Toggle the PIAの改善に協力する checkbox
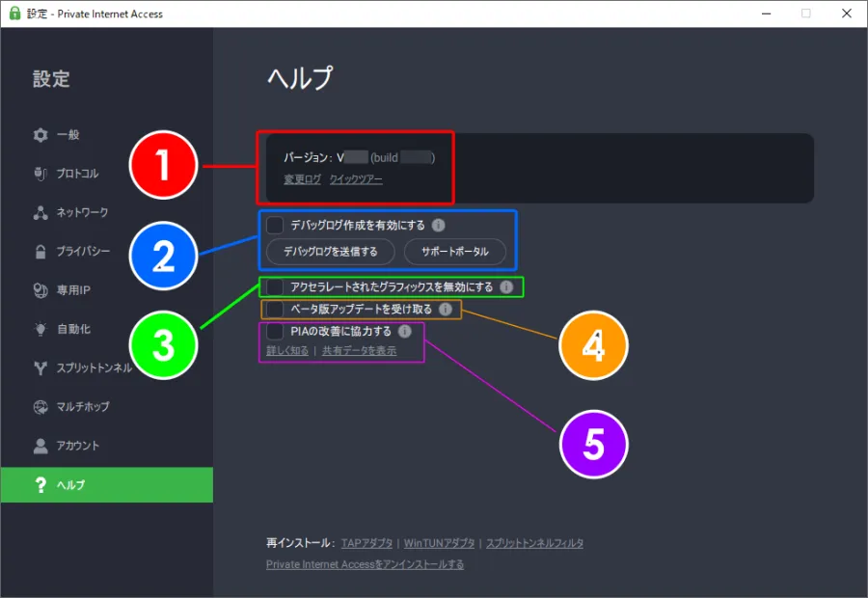868x598 pixels. 275,331
